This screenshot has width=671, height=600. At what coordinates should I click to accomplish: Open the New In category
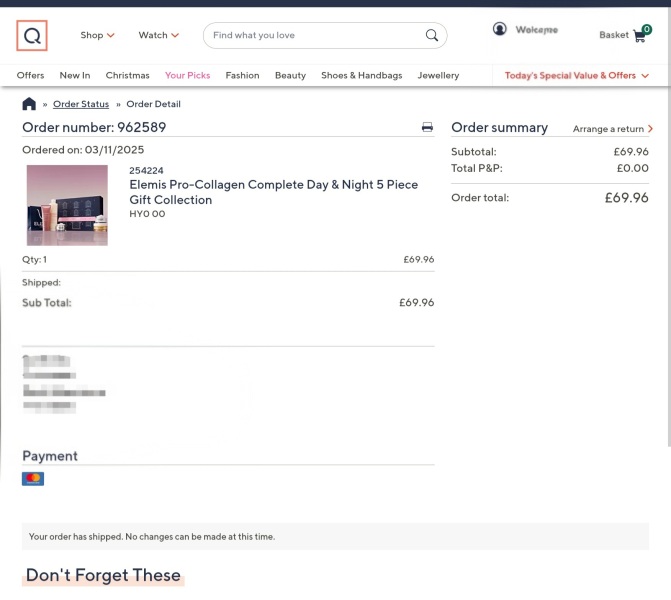75,75
